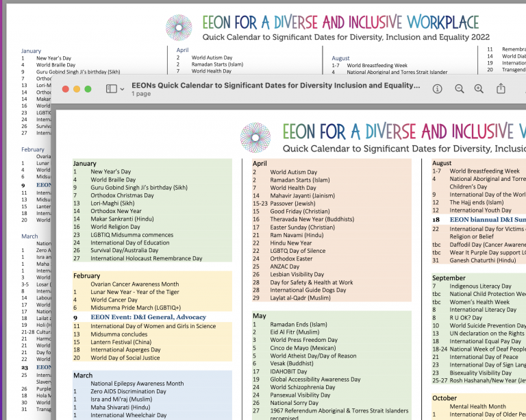This screenshot has width=526, height=420.
Task: Select the May section heading
Action: tap(260, 316)
